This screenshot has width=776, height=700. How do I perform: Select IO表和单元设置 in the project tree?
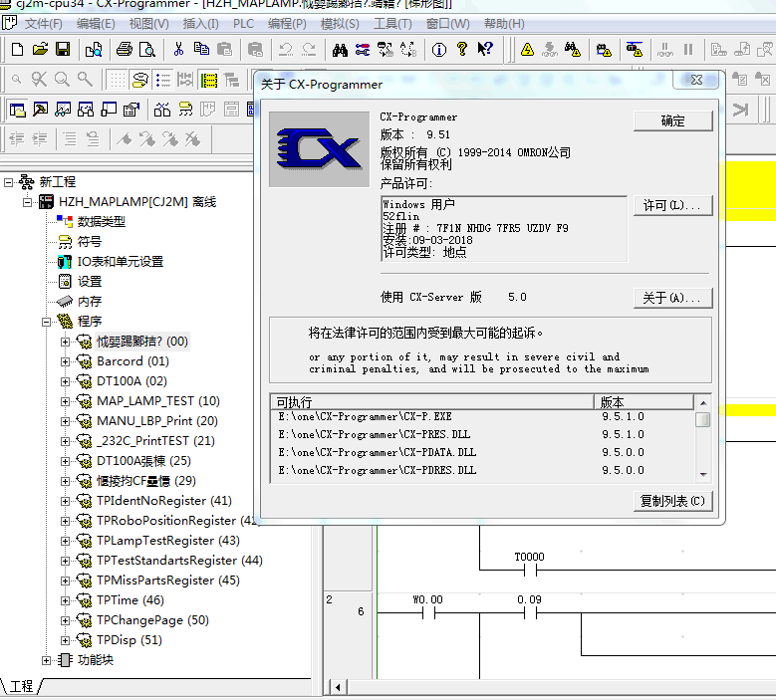click(120, 262)
